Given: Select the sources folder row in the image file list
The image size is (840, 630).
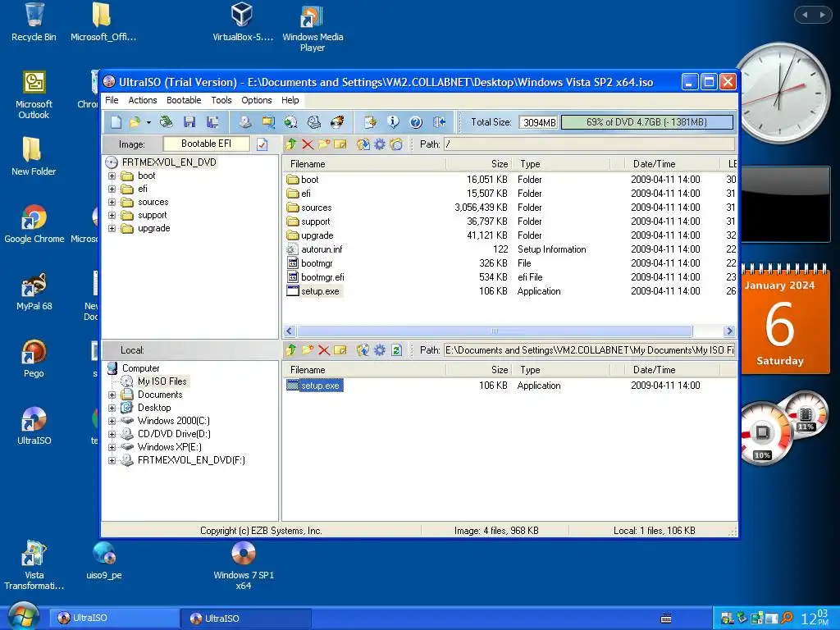Looking at the screenshot, I should coord(509,208).
